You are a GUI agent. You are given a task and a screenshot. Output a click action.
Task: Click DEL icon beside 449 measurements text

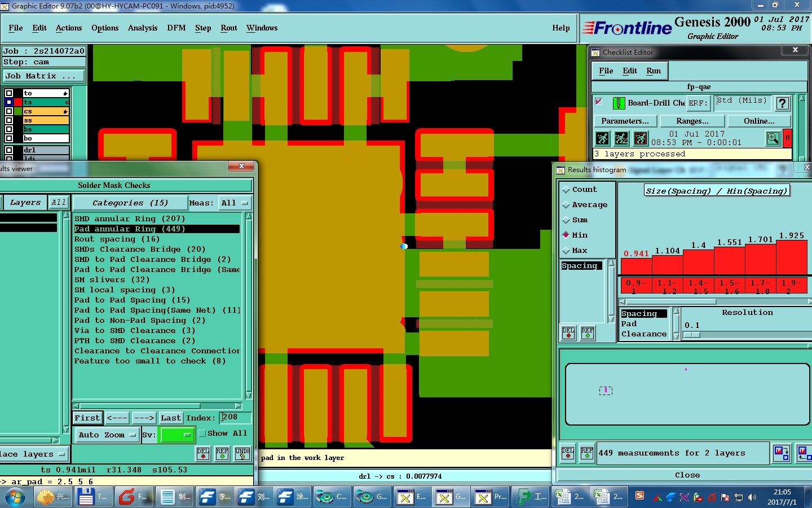pyautogui.click(x=568, y=453)
